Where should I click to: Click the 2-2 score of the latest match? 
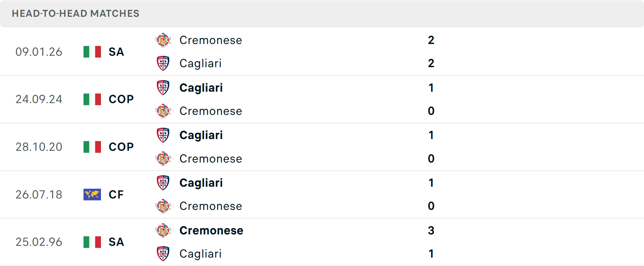[431, 52]
